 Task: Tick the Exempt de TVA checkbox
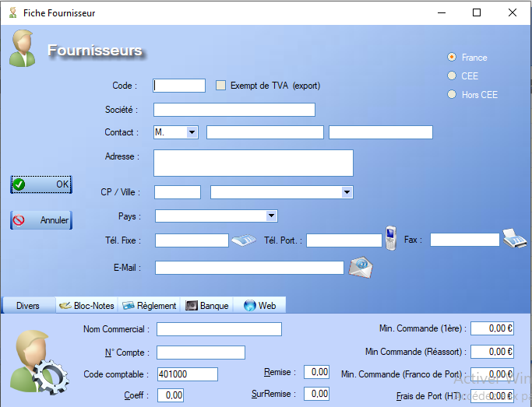pyautogui.click(x=220, y=86)
